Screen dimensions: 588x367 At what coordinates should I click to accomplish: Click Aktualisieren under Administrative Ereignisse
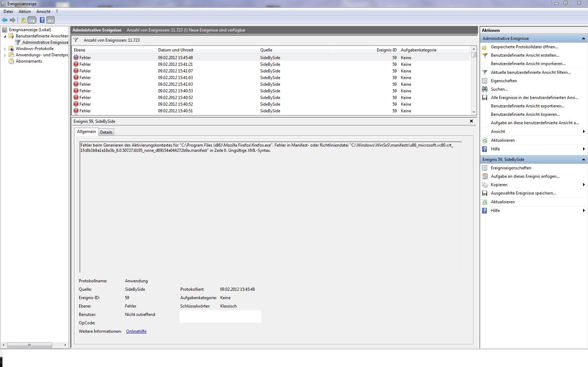503,140
